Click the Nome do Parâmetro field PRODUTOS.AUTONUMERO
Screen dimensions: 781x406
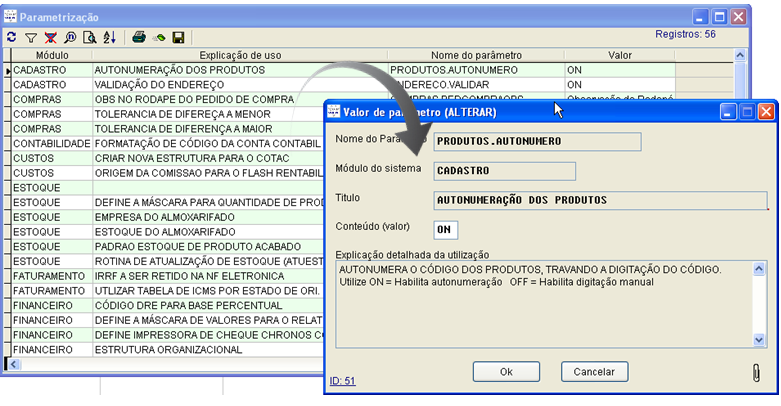tap(537, 141)
